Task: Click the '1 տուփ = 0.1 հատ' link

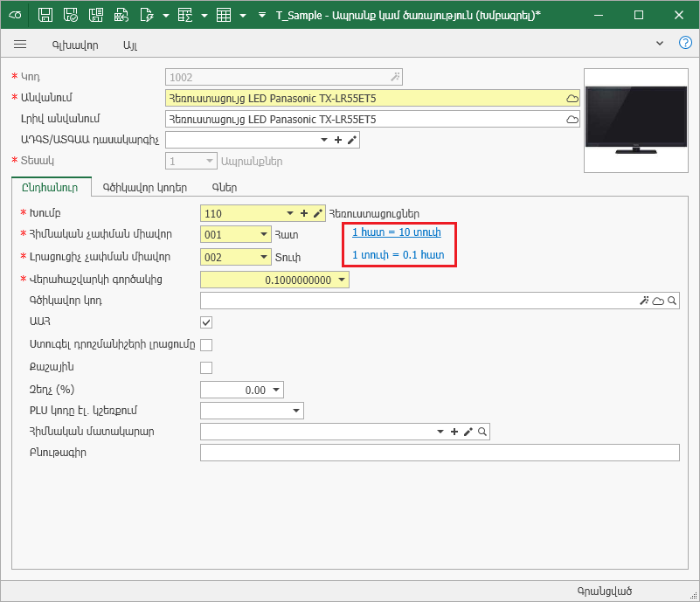Action: click(x=398, y=254)
